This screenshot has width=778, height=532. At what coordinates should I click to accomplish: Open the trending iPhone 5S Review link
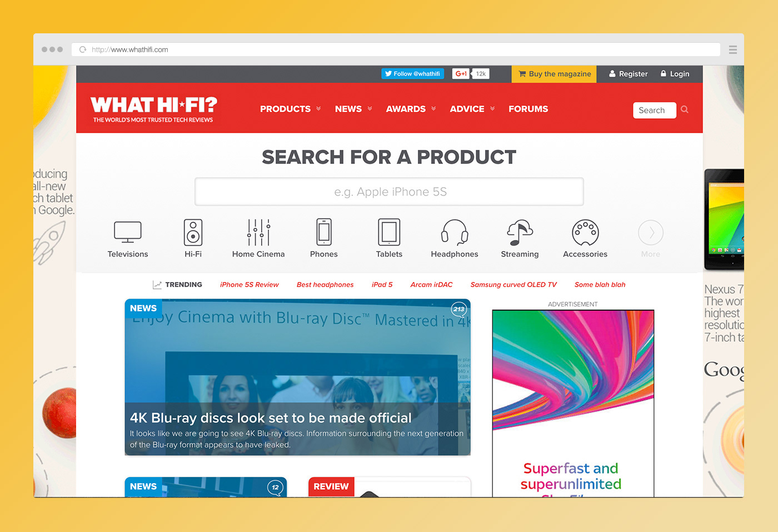[x=250, y=284]
